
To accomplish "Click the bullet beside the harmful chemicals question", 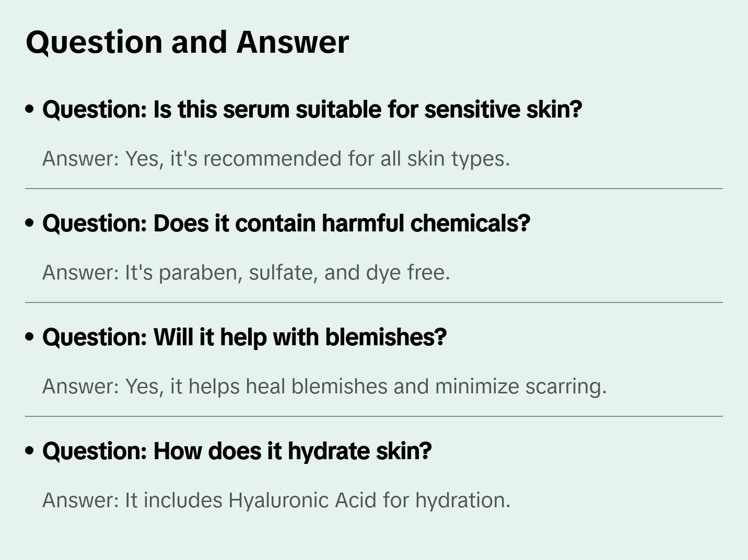I will pyautogui.click(x=30, y=223).
